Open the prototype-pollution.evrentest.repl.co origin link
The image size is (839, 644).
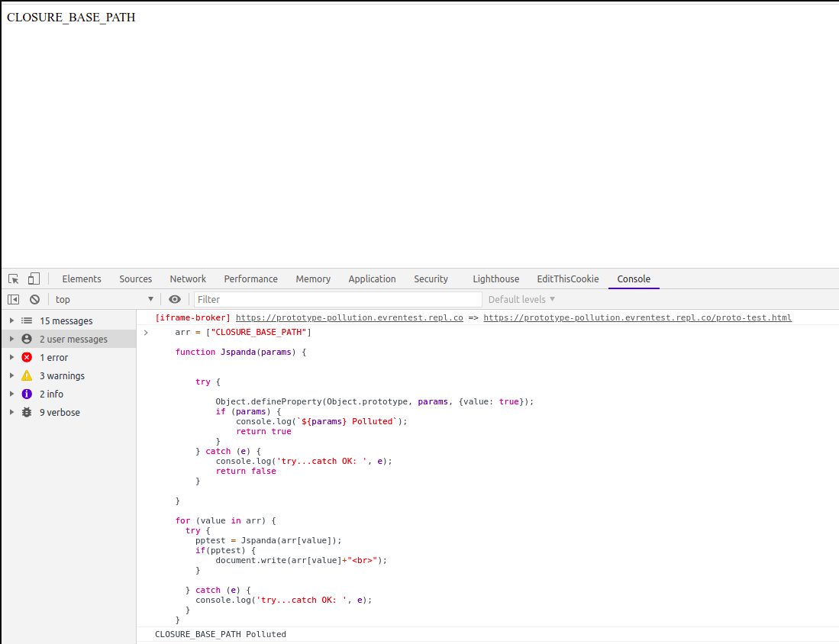(x=349, y=317)
